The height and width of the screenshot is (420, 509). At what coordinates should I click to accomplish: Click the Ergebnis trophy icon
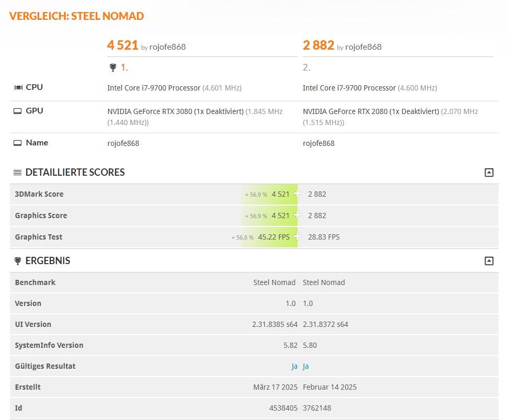pyautogui.click(x=18, y=260)
